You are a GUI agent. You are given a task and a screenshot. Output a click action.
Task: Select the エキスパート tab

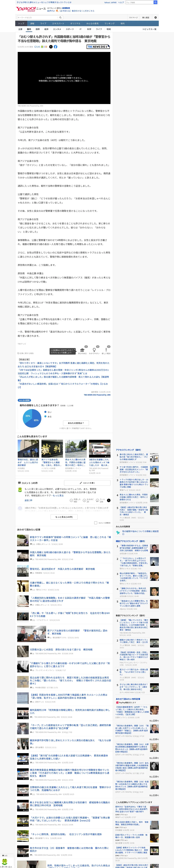(58, 24)
